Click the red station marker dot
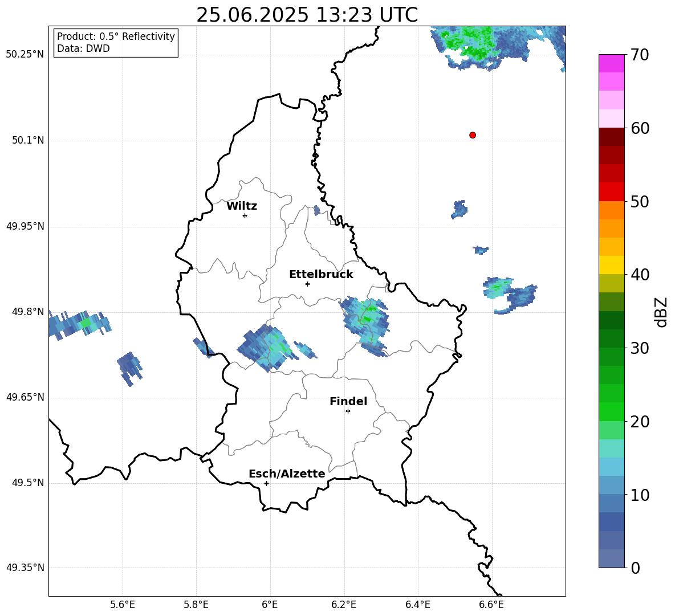The image size is (675, 616). pyautogui.click(x=473, y=135)
